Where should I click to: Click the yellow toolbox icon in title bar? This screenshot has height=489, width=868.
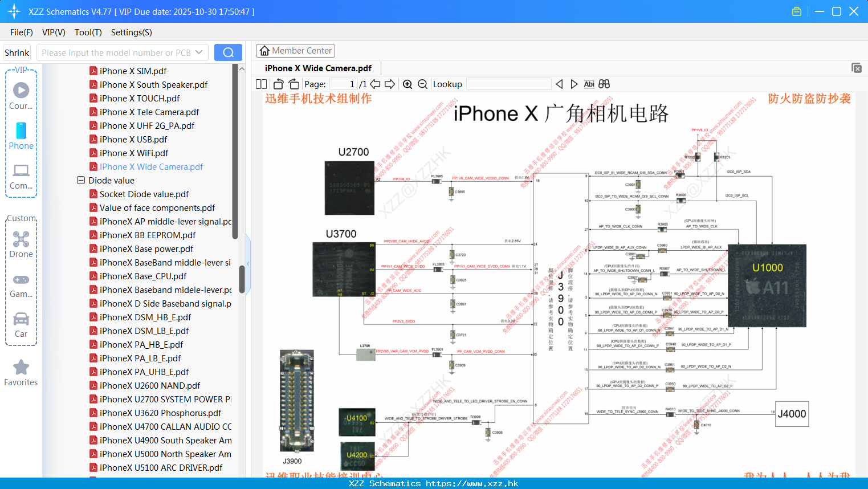click(797, 11)
